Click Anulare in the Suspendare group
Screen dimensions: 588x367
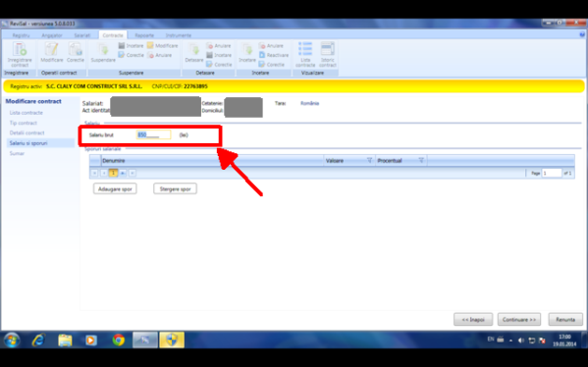[x=159, y=55]
